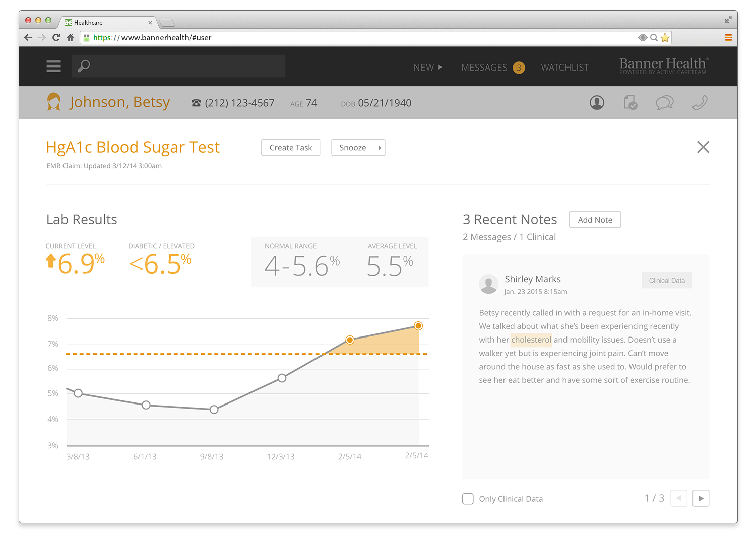Click the diabetic threshold value <6.5%
The image size is (756, 539).
coord(160,264)
